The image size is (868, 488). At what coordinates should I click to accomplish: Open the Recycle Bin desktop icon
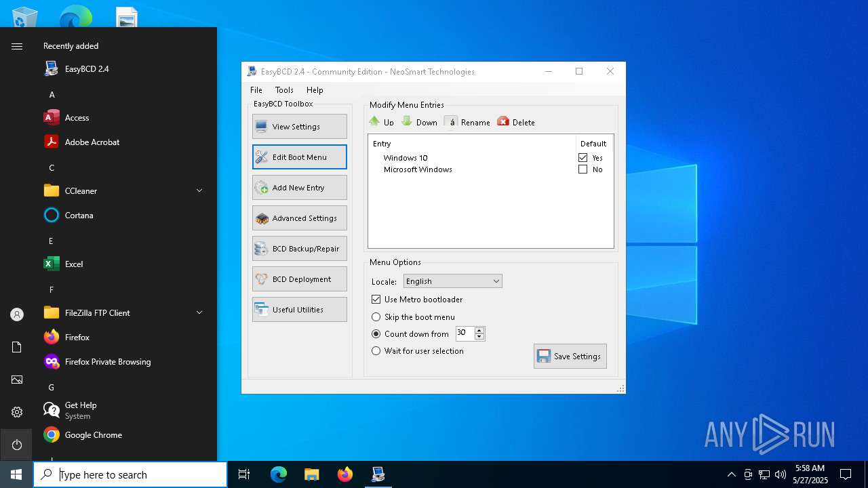click(25, 16)
